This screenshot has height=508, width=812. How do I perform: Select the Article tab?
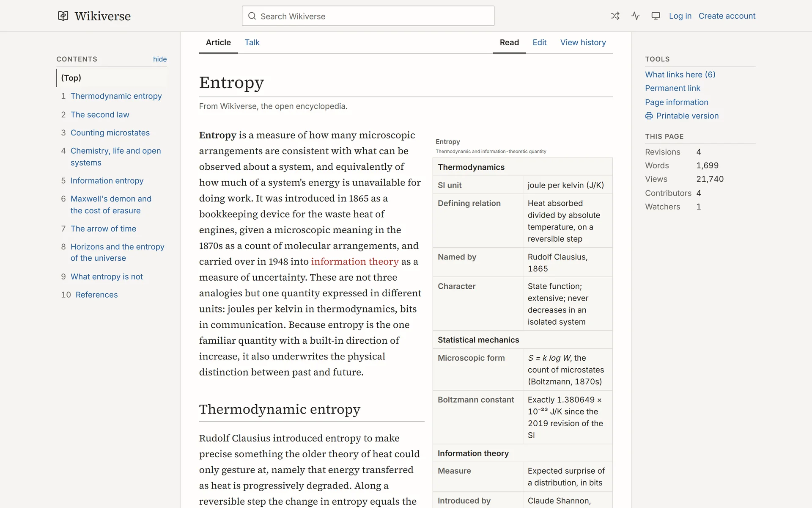[218, 42]
